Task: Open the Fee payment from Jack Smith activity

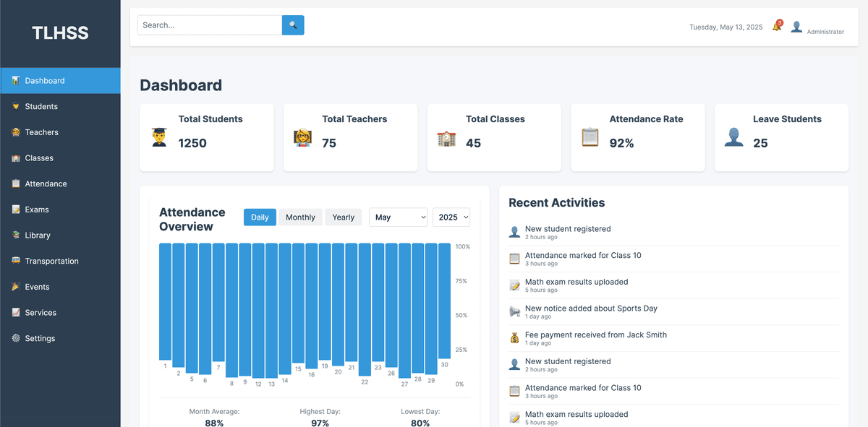Action: pyautogui.click(x=595, y=335)
